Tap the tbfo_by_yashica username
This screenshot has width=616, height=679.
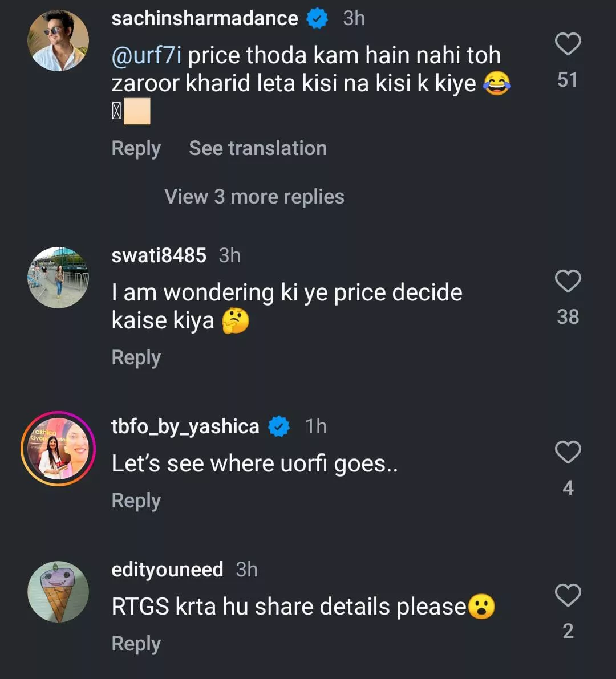(x=185, y=426)
